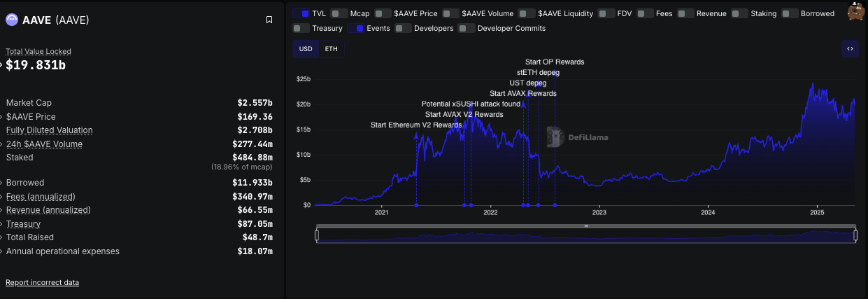Click the $48.7m total raised value

[257, 237]
